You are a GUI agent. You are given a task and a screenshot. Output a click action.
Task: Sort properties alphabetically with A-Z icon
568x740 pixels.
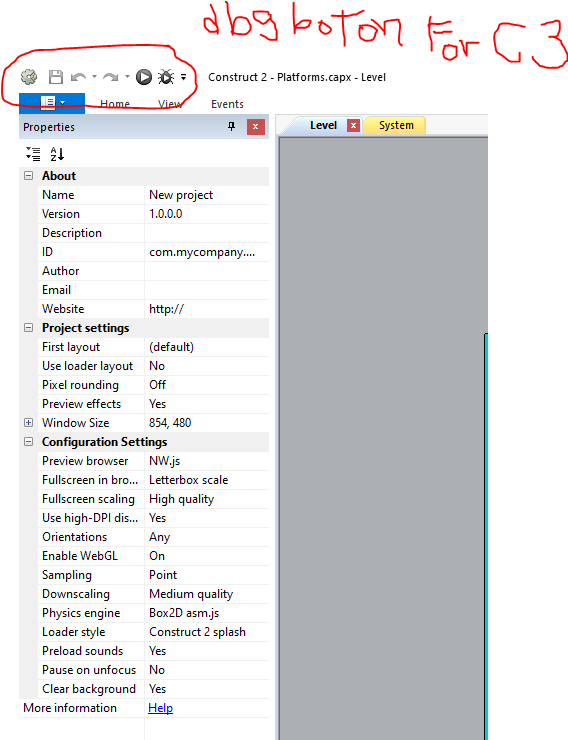57,154
